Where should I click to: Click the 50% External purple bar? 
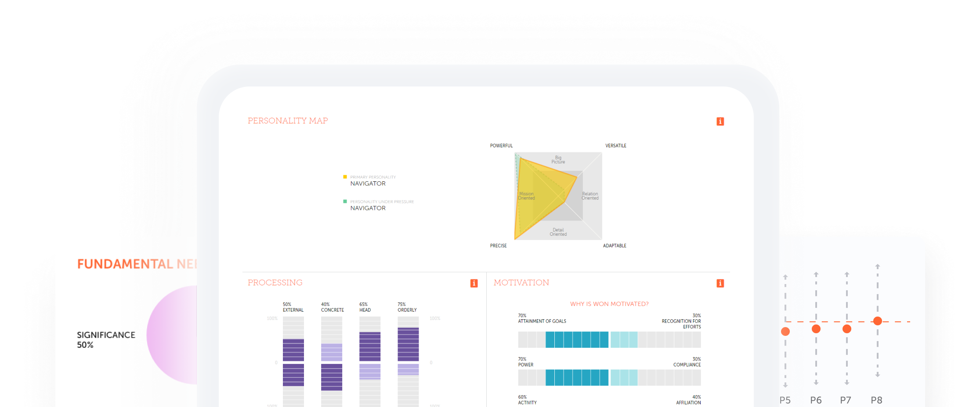293,362
